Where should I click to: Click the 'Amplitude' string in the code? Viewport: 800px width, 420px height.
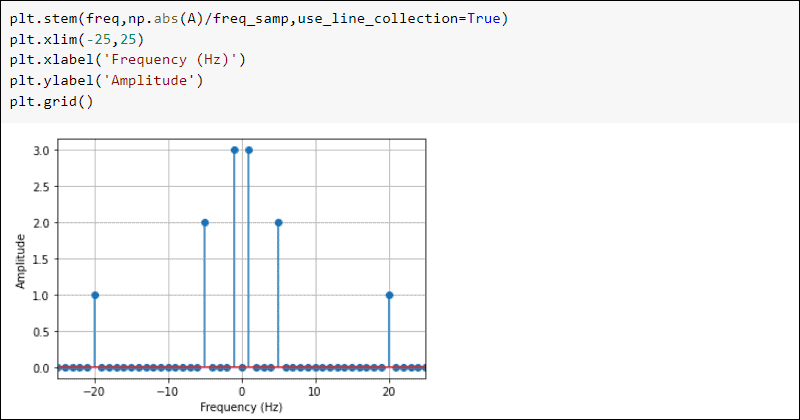[149, 81]
